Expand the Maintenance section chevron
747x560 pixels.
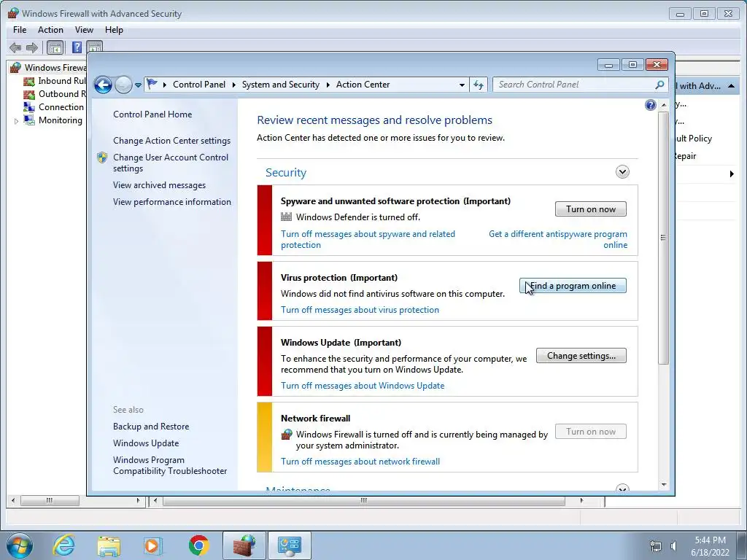[622, 489]
